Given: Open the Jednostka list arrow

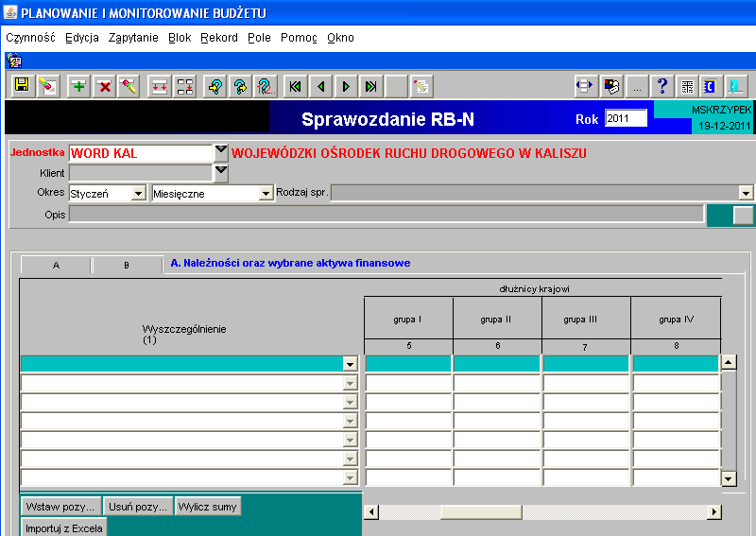Looking at the screenshot, I should pyautogui.click(x=221, y=152).
